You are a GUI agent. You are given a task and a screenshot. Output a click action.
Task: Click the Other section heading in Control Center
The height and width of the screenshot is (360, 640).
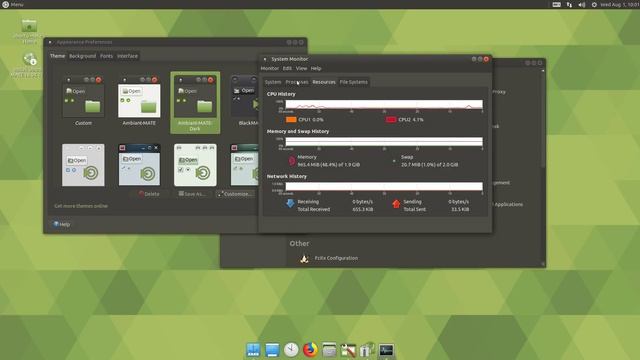[x=299, y=243]
